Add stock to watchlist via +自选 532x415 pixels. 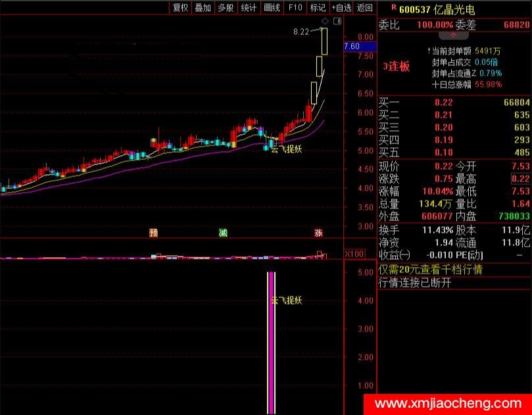341,7
